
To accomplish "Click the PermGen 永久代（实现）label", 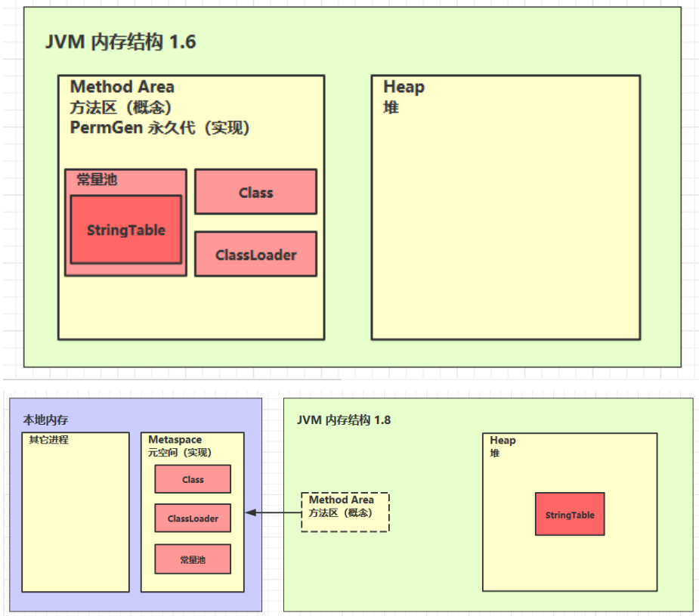I will pos(159,128).
